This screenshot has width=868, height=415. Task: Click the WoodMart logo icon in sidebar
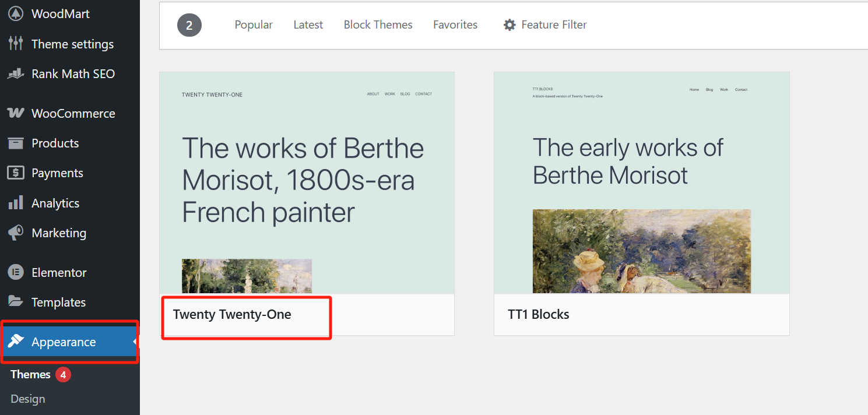click(x=16, y=13)
